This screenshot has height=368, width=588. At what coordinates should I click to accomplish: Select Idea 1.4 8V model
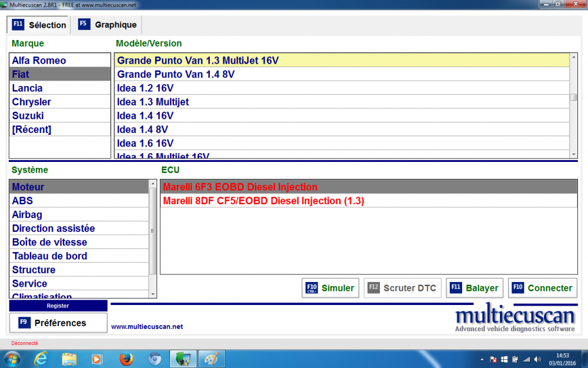[x=342, y=130]
